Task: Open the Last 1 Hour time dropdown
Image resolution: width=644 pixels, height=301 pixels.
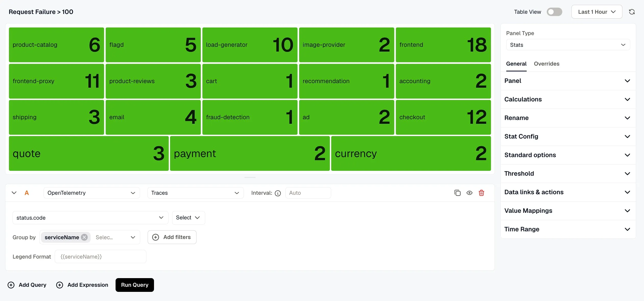Action: 597,12
